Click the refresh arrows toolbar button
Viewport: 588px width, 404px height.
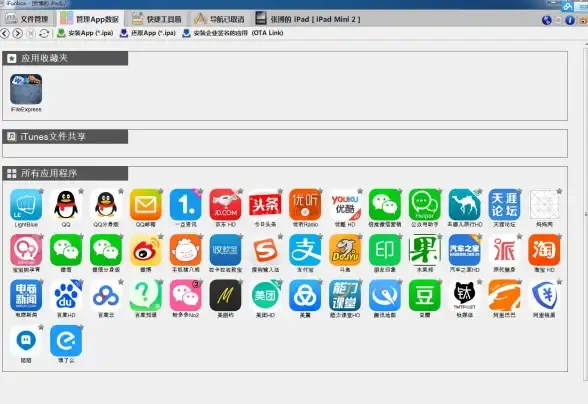click(x=44, y=33)
